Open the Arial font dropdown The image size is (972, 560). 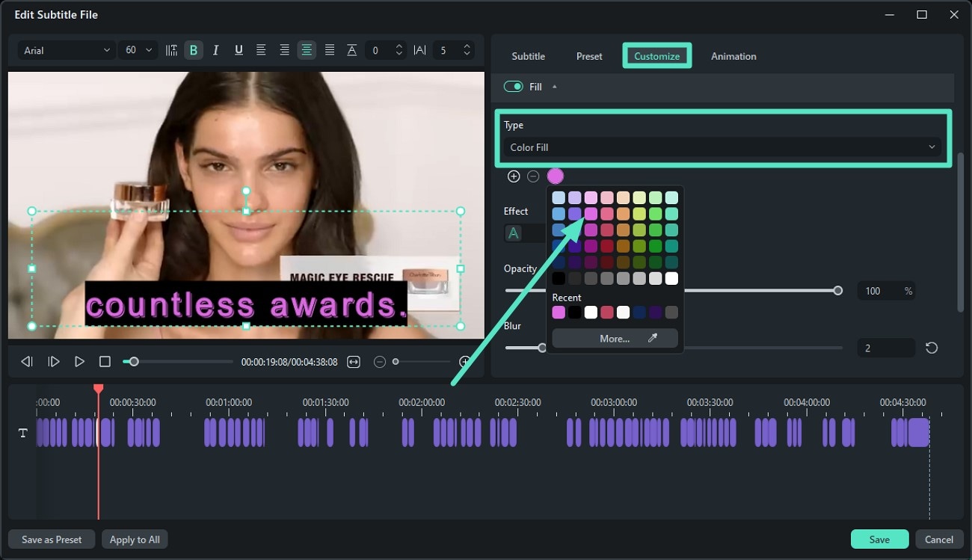[x=67, y=50]
